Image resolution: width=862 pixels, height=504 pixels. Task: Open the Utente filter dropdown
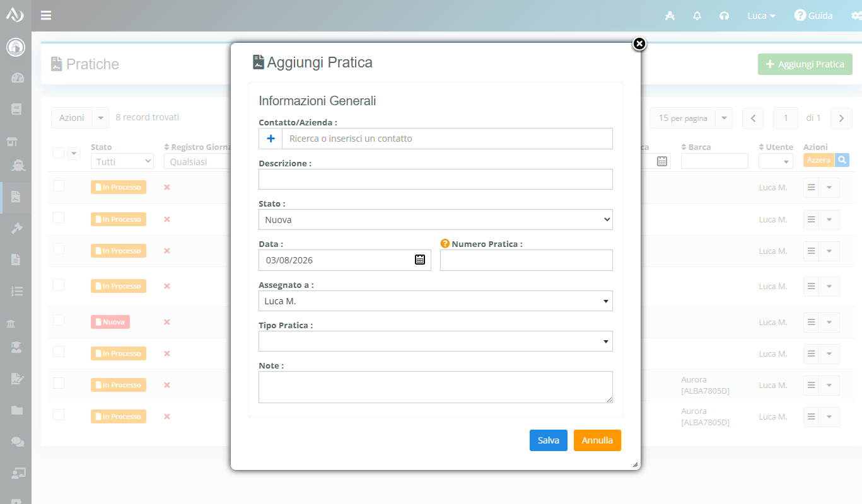[776, 161]
